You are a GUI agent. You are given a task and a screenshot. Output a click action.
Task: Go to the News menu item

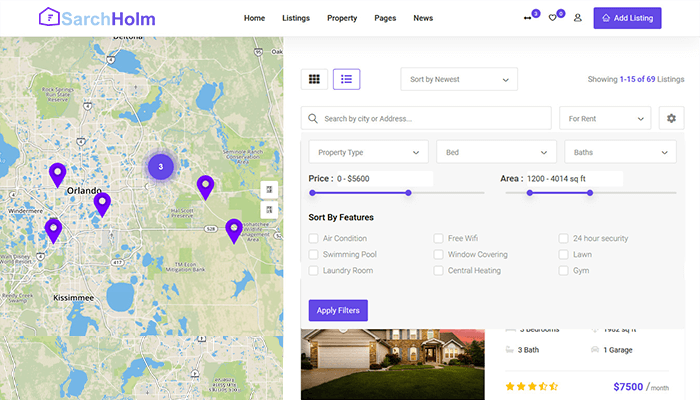(423, 18)
